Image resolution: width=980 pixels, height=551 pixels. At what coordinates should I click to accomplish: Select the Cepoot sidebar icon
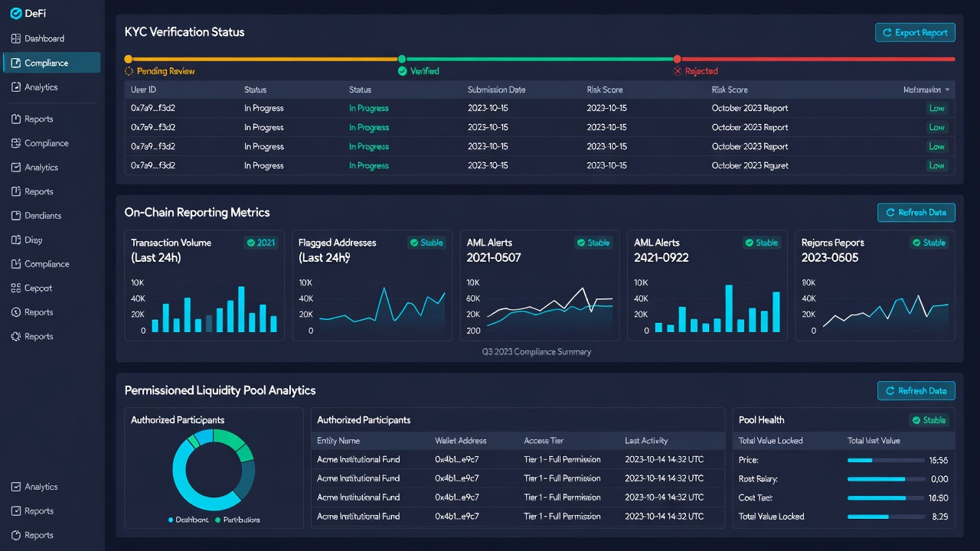(16, 288)
